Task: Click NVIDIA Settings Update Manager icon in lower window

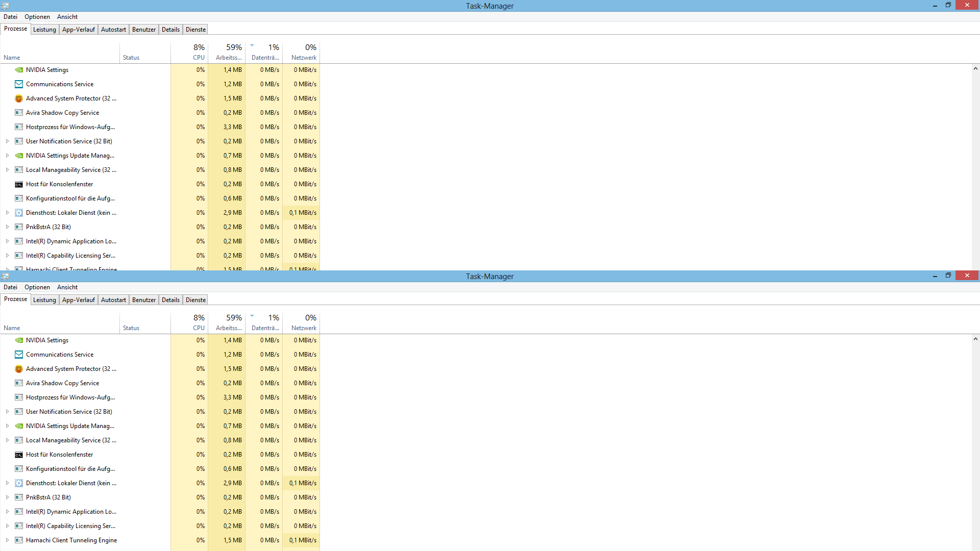Action: pyautogui.click(x=19, y=426)
